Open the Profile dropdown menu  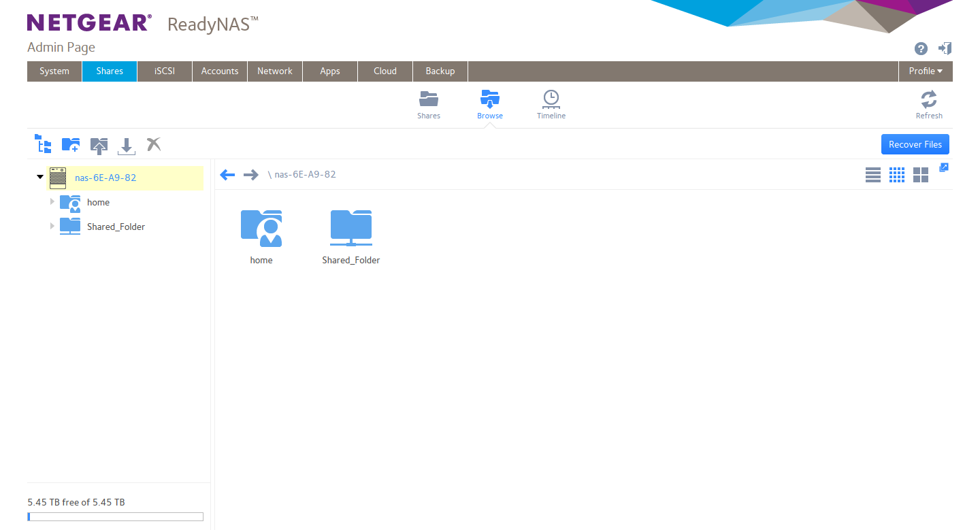926,71
